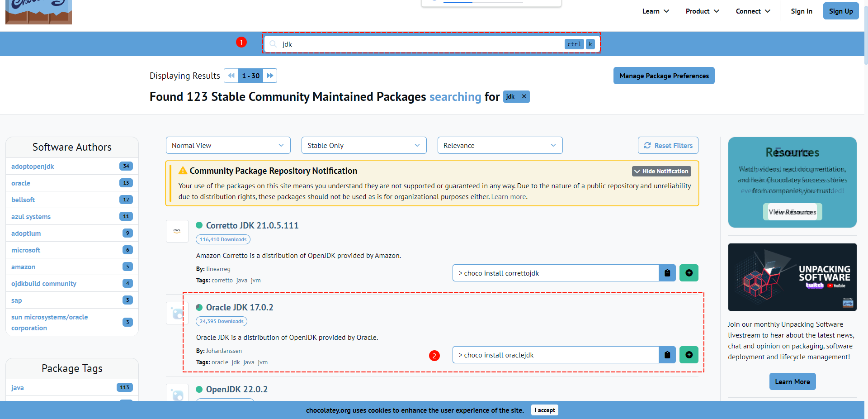Open the Product menu
Image resolution: width=868 pixels, height=419 pixels.
tap(702, 11)
